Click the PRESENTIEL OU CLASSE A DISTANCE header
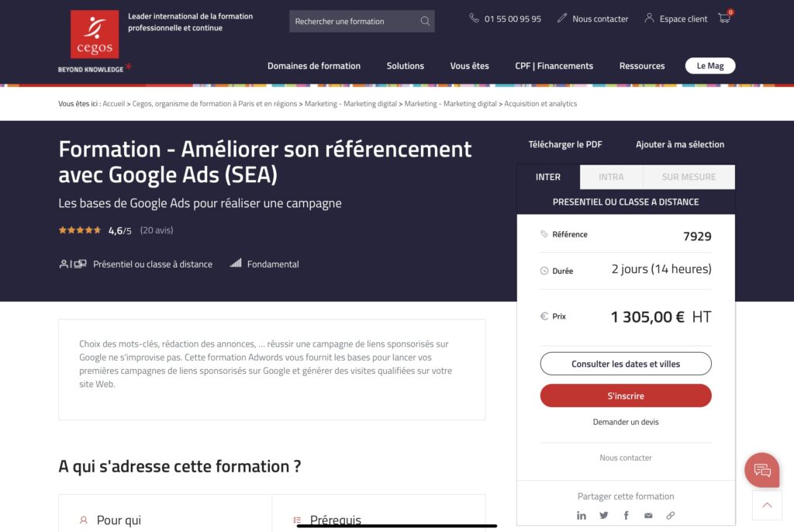 click(x=626, y=202)
